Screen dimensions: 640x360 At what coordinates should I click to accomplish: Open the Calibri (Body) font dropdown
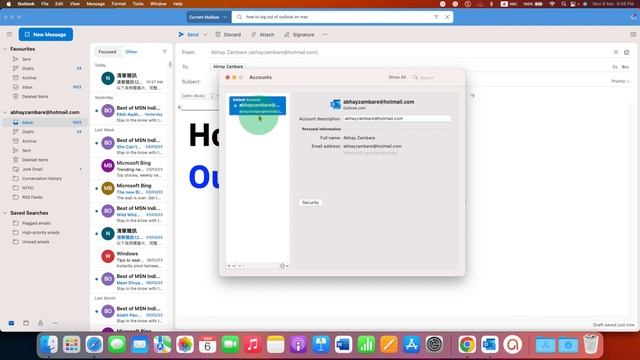[197, 96]
